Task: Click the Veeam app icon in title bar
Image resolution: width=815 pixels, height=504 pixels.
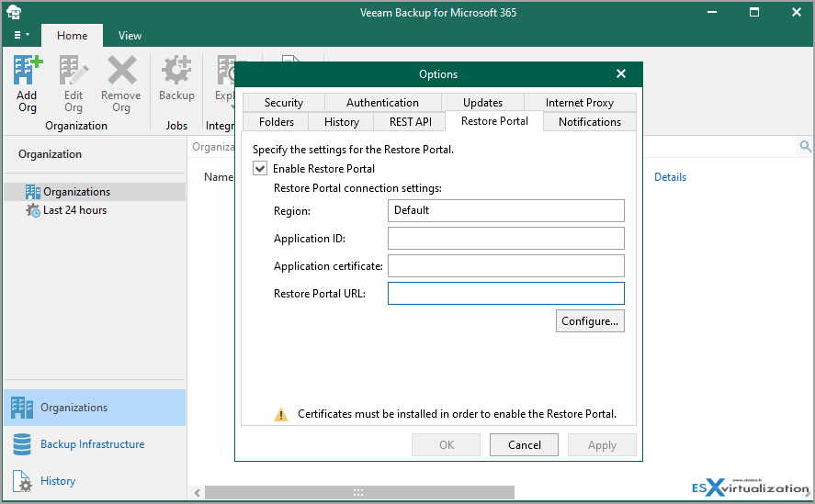Action: [x=14, y=12]
